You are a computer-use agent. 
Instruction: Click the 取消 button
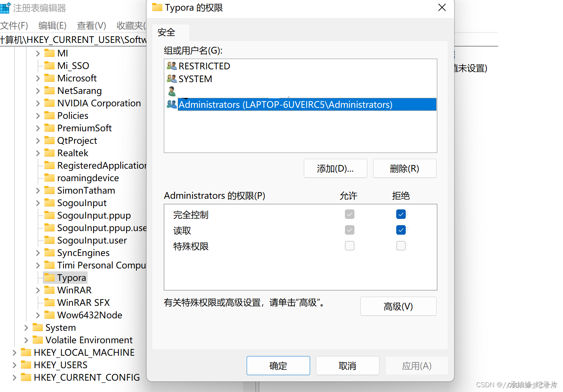(347, 366)
